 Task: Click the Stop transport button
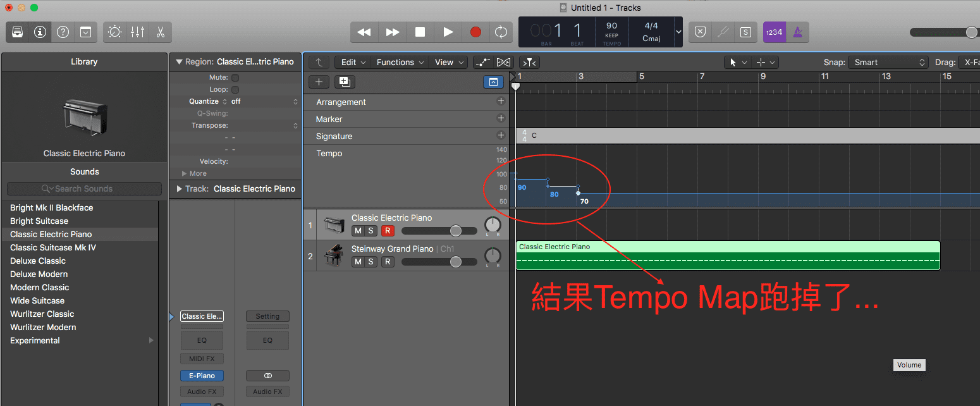[x=420, y=32]
